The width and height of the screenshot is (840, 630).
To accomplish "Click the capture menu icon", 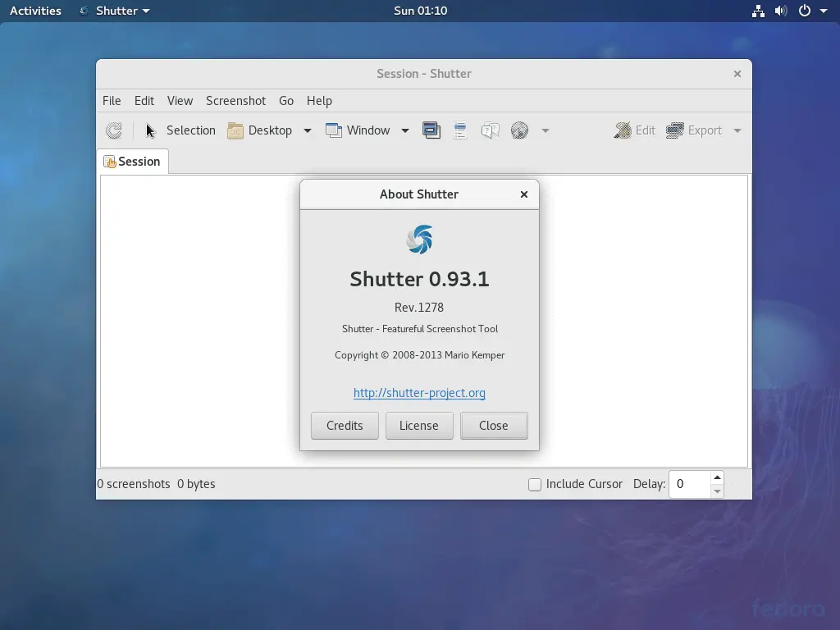I will pyautogui.click(x=460, y=130).
